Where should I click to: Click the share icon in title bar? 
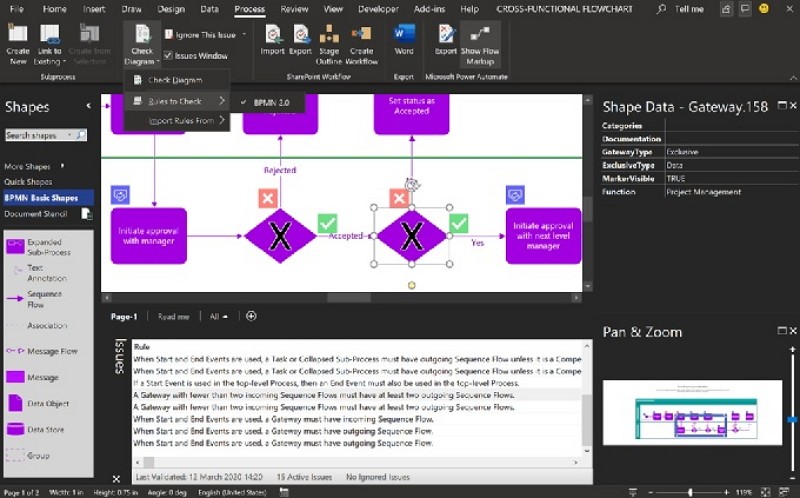(726, 9)
